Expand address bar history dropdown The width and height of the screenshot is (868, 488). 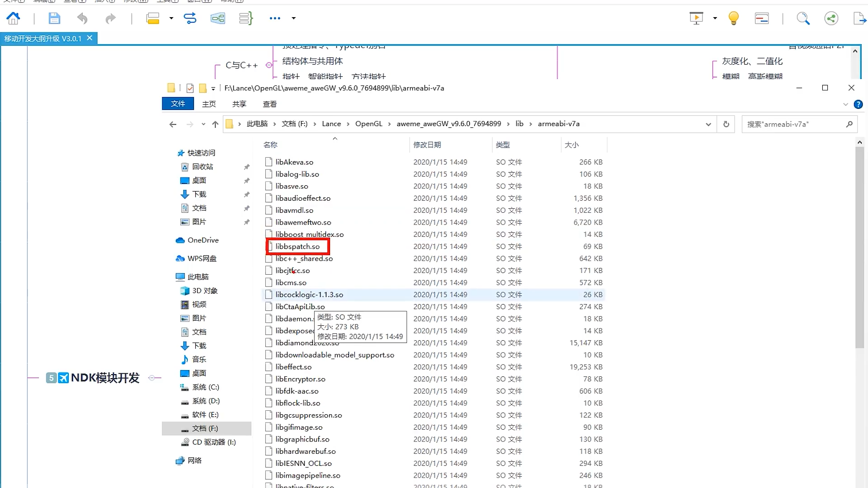point(708,124)
